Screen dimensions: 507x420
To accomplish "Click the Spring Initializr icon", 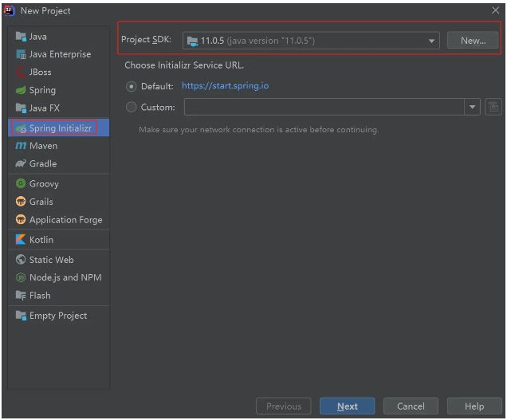I will (21, 128).
